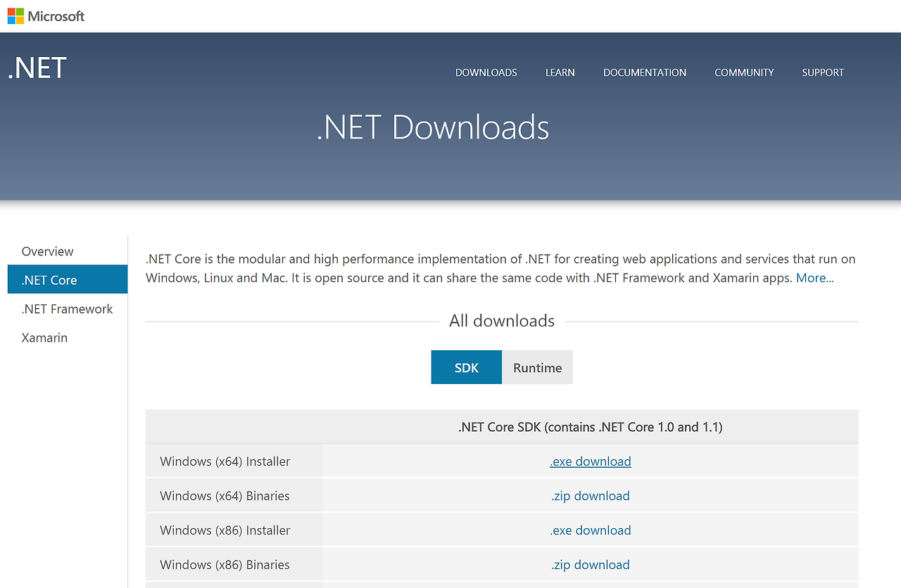Download Windows (x86) Installer .exe
The height and width of the screenshot is (588, 901).
coord(591,530)
